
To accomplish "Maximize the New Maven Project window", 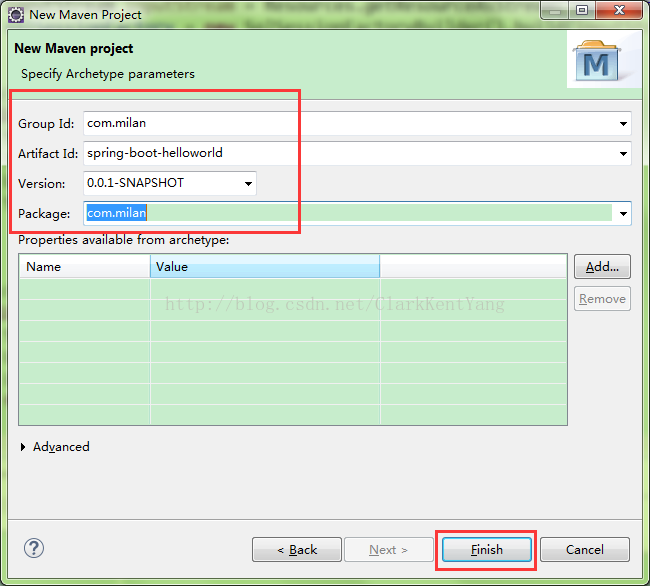I will pos(582,10).
